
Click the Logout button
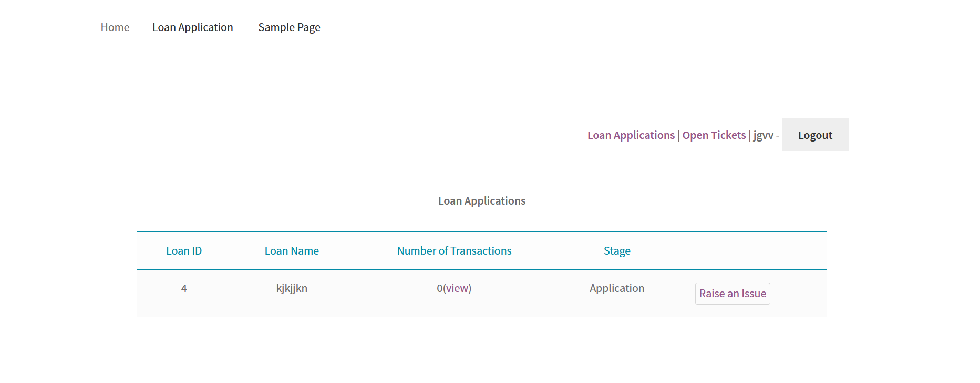(x=815, y=135)
